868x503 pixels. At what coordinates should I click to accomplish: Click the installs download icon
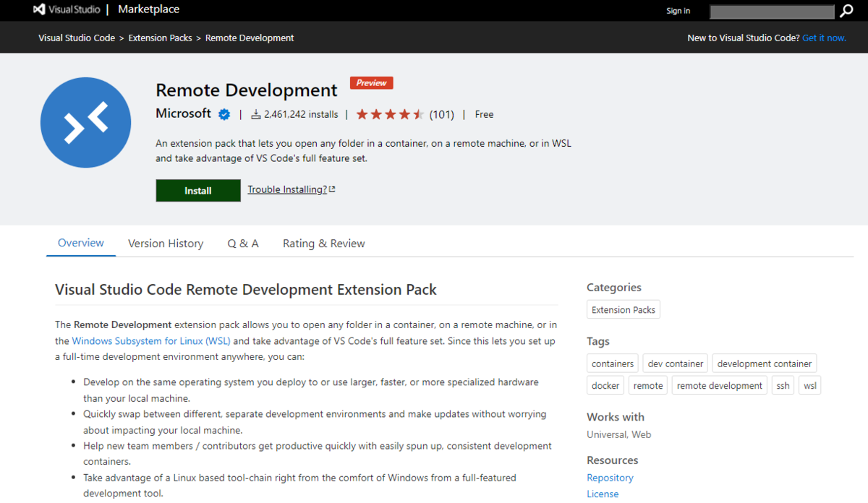tap(255, 114)
